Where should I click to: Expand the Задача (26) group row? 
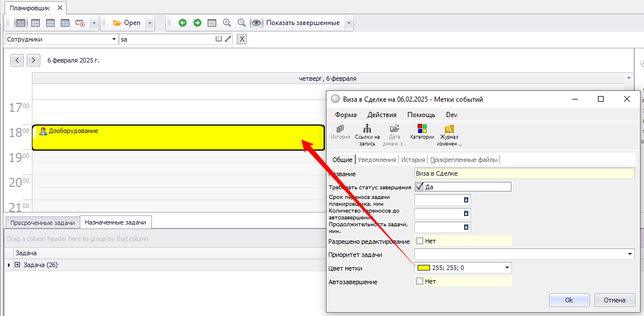tap(18, 265)
